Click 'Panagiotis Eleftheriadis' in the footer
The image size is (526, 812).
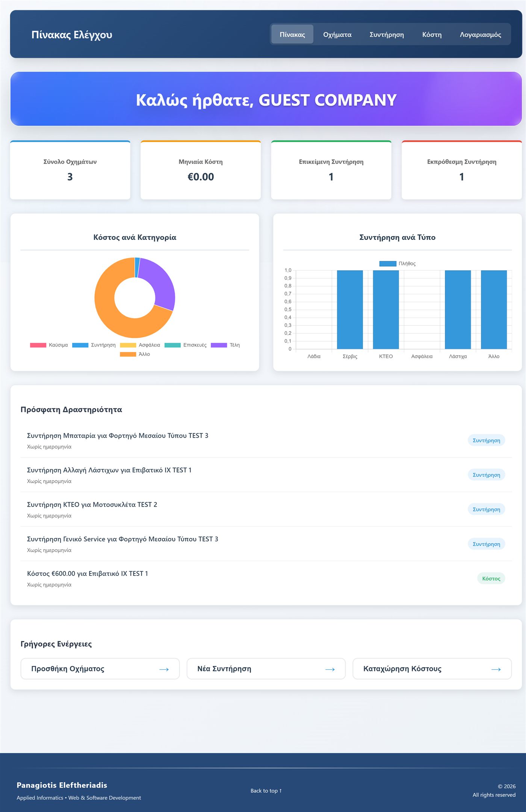click(x=62, y=785)
